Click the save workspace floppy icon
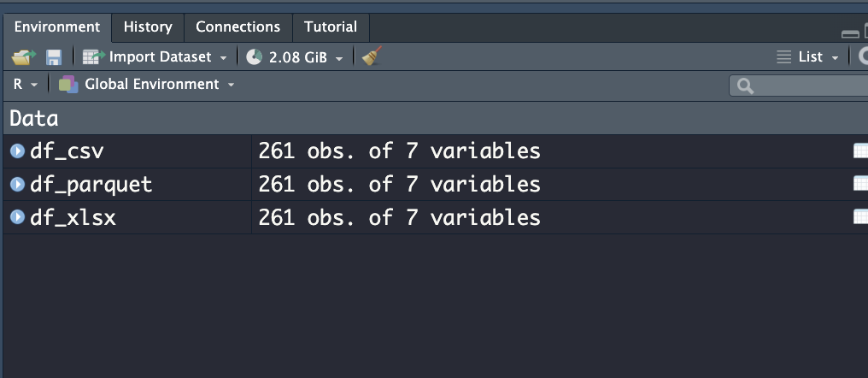Screen dimensions: 868x378 [x=54, y=57]
